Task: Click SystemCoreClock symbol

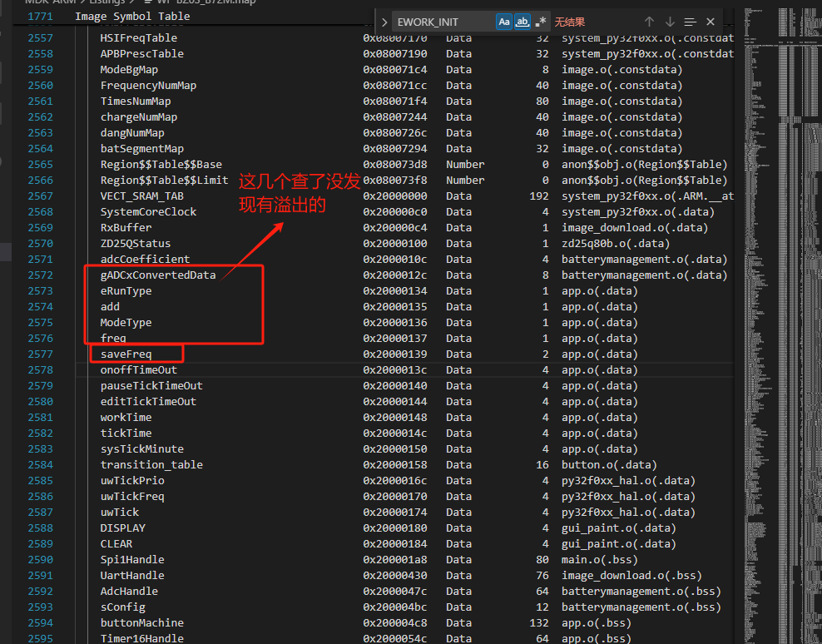Action: 148,212
